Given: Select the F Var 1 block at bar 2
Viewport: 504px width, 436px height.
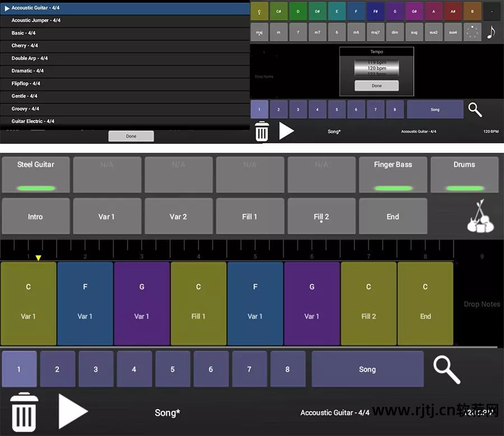Looking at the screenshot, I should point(85,303).
